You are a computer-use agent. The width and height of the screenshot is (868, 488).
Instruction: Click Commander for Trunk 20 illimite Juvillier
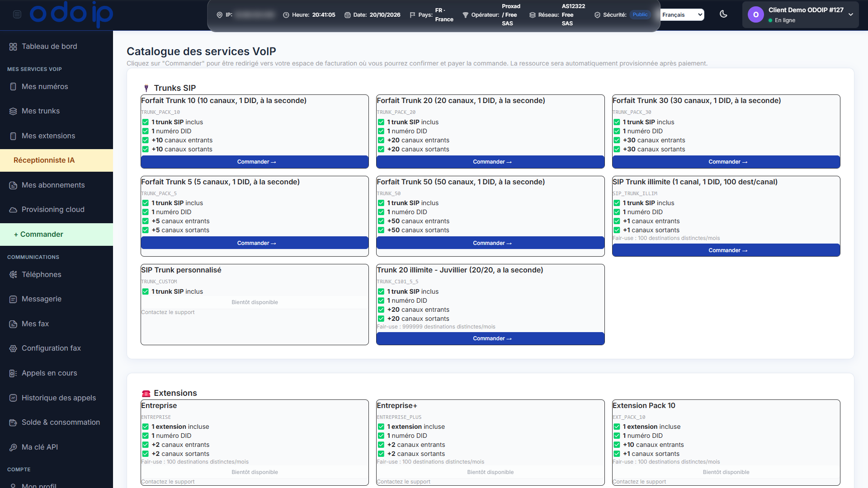490,338
